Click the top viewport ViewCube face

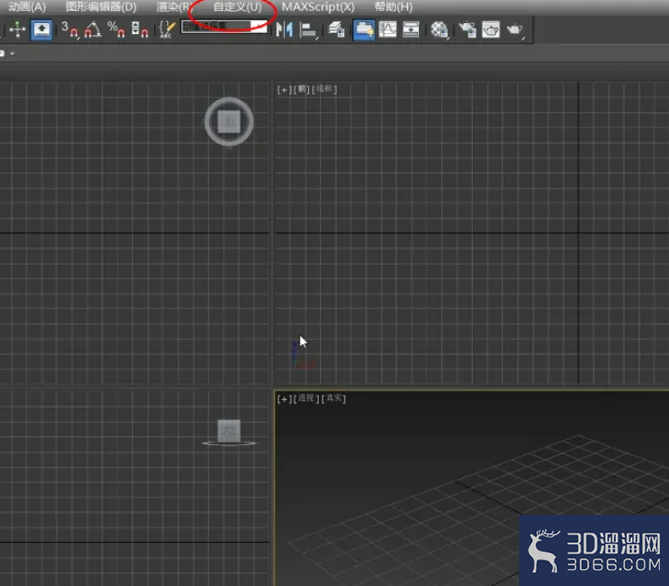click(229, 121)
